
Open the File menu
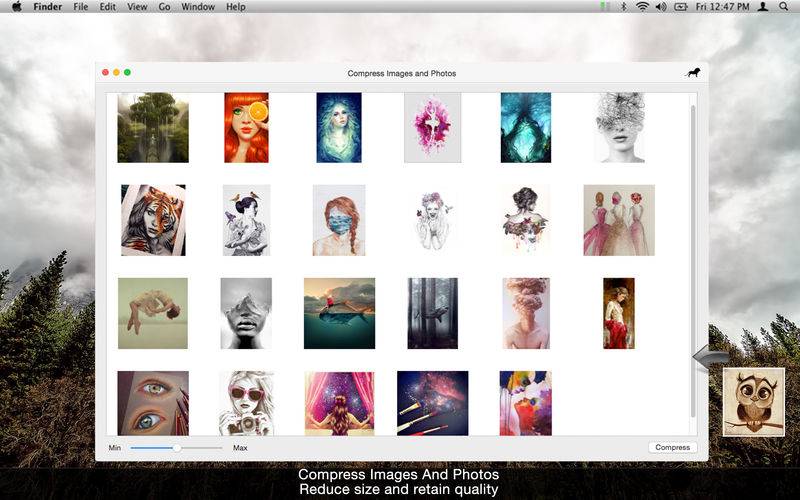[x=81, y=7]
